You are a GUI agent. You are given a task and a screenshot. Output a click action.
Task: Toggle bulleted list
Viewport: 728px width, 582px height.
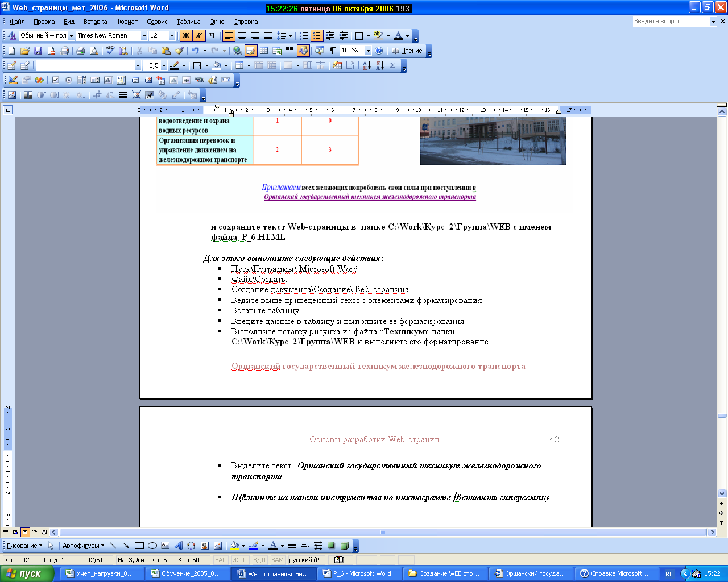click(x=317, y=36)
